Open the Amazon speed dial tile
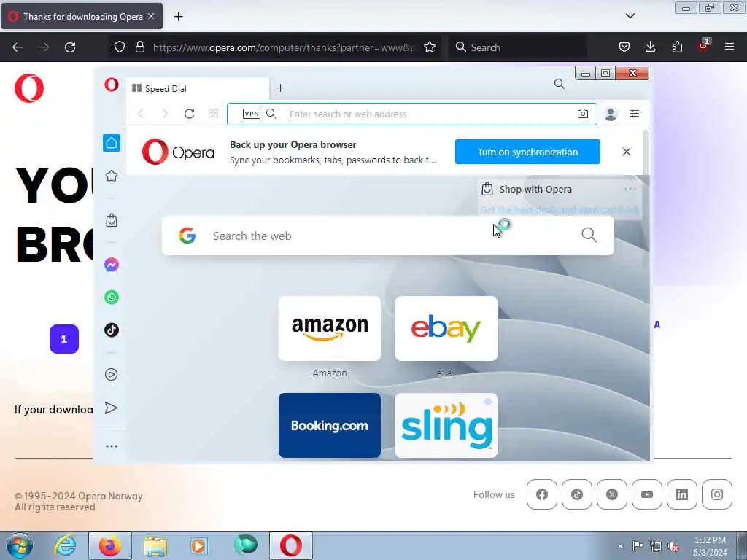The height and width of the screenshot is (560, 747). tap(330, 328)
